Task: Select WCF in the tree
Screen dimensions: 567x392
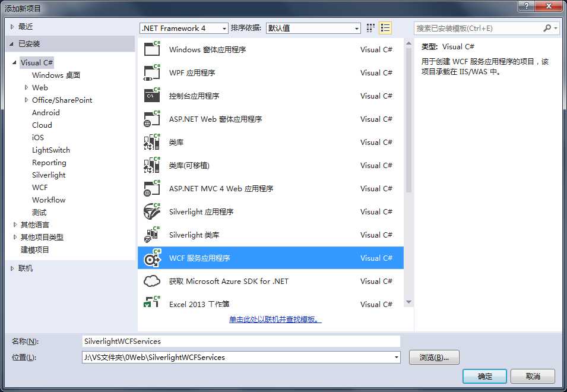Action: click(x=40, y=187)
